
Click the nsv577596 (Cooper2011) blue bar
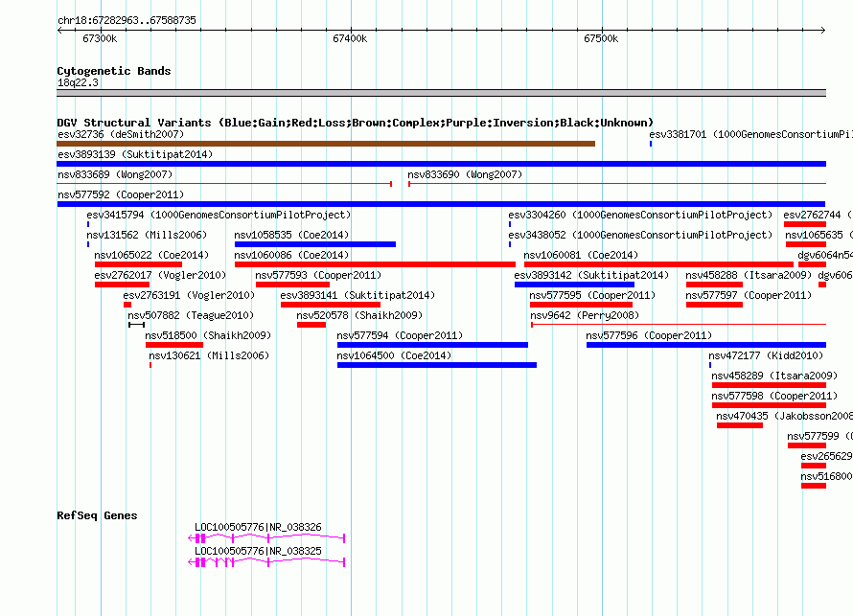(x=706, y=345)
